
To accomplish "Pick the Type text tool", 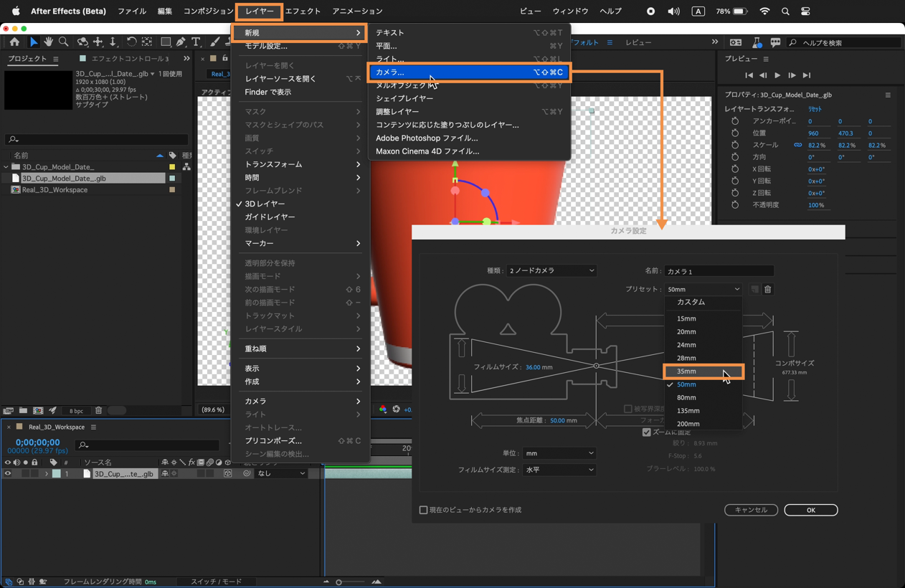I will 196,42.
